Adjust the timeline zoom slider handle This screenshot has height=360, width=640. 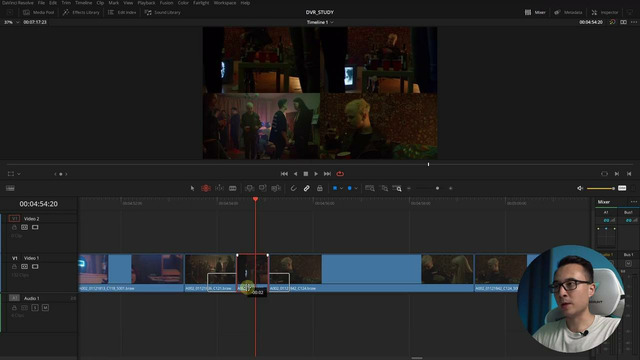point(438,188)
